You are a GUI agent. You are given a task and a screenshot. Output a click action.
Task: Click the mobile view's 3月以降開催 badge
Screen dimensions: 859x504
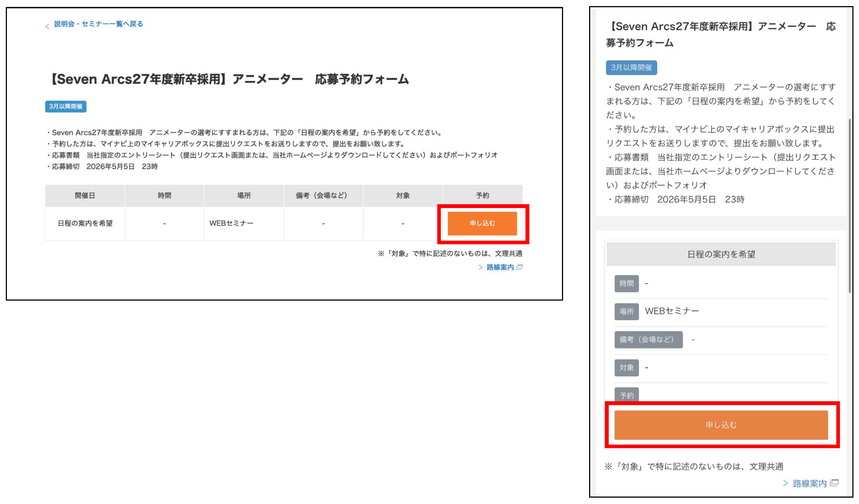pos(632,67)
